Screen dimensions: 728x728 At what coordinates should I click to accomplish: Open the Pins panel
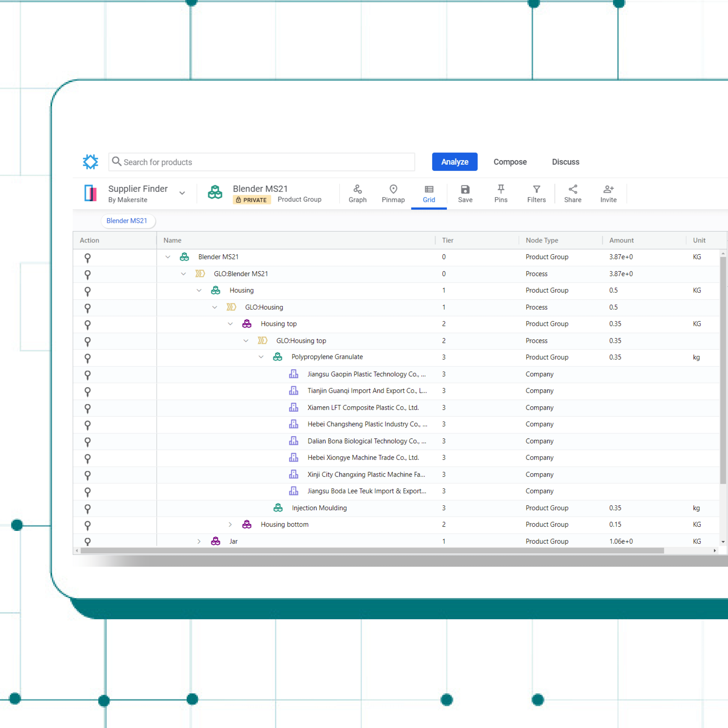[501, 194]
